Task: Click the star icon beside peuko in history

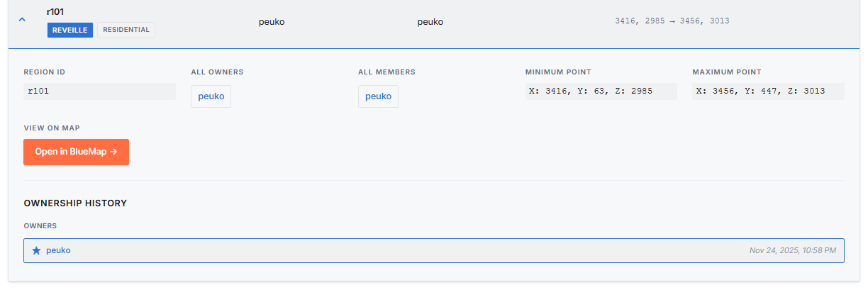Action: 36,250
